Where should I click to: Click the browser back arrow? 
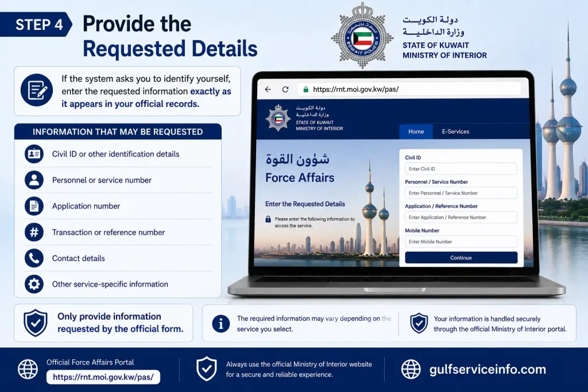coord(268,89)
